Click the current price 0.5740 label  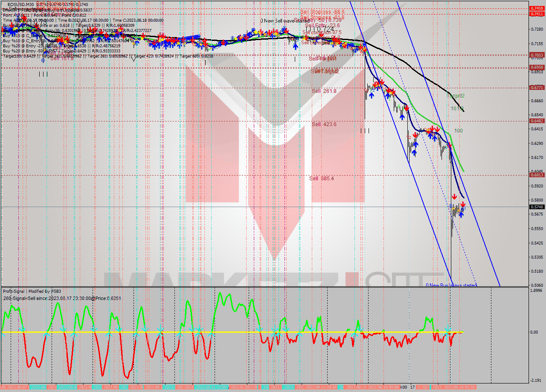click(x=536, y=207)
